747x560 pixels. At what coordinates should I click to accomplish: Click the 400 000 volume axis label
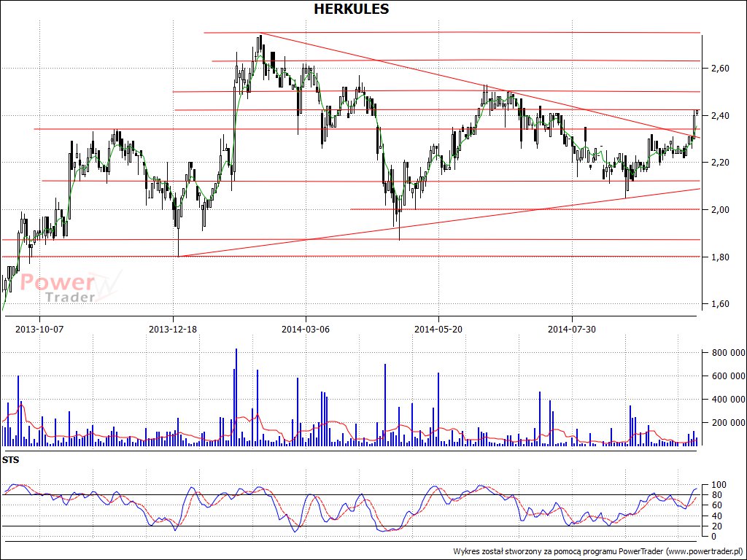point(728,400)
